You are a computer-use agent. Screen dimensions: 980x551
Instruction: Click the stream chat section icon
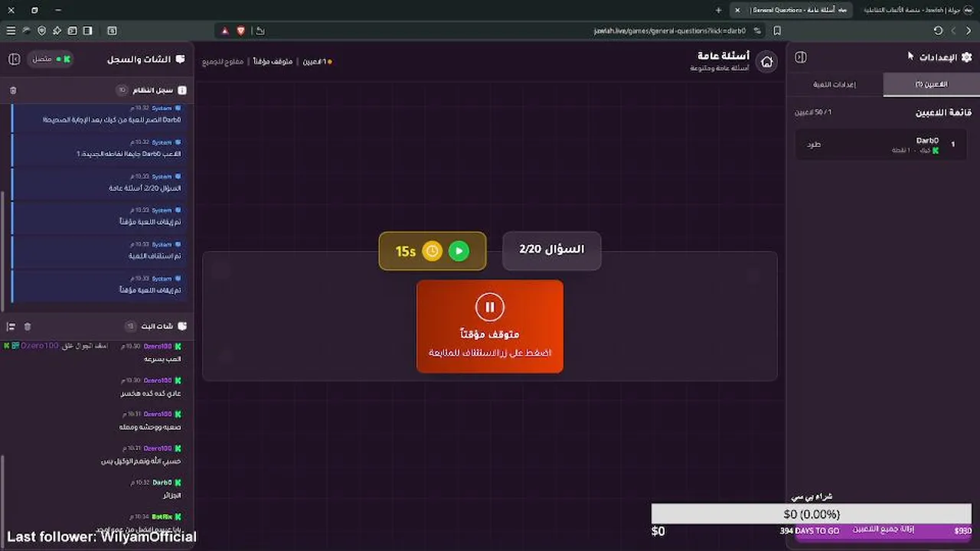click(x=182, y=326)
